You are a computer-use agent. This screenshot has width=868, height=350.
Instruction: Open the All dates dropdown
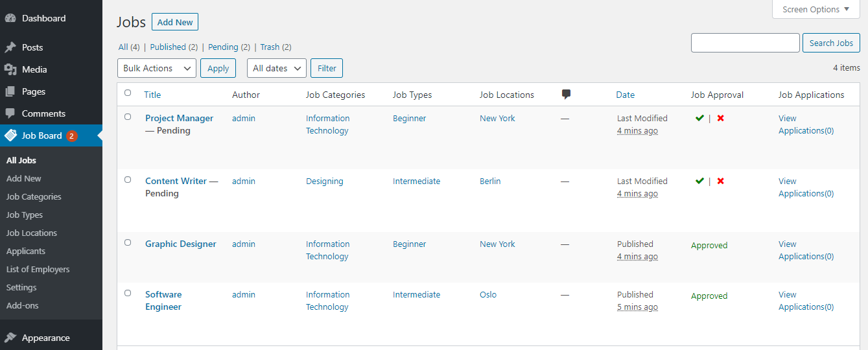click(277, 68)
